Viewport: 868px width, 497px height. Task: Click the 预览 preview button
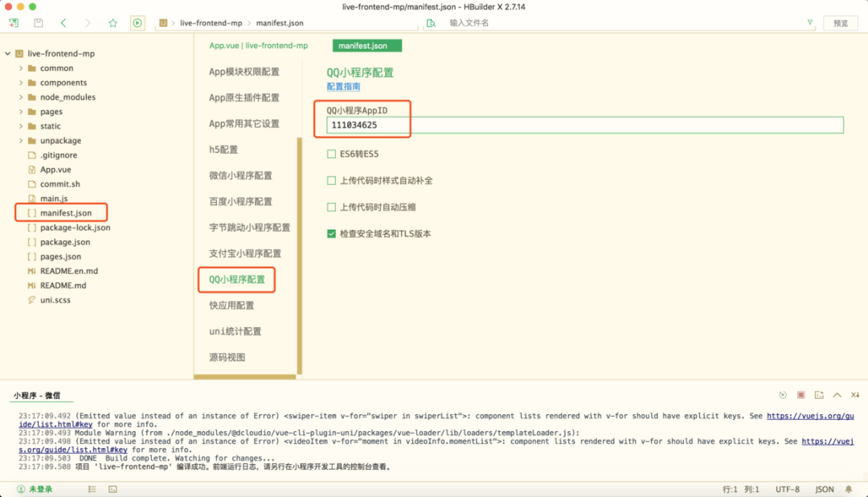pyautogui.click(x=841, y=23)
